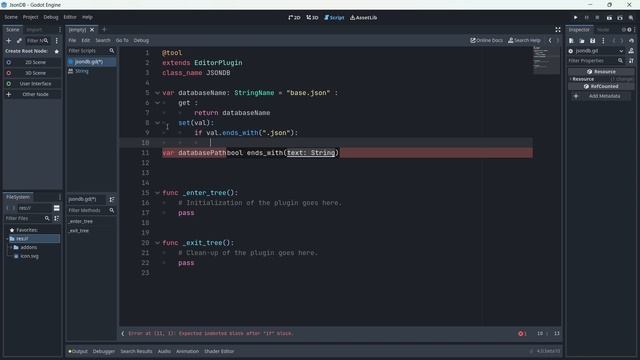640x360 pixels.
Task: Create a 3D Scene root node
Action: coord(32,73)
